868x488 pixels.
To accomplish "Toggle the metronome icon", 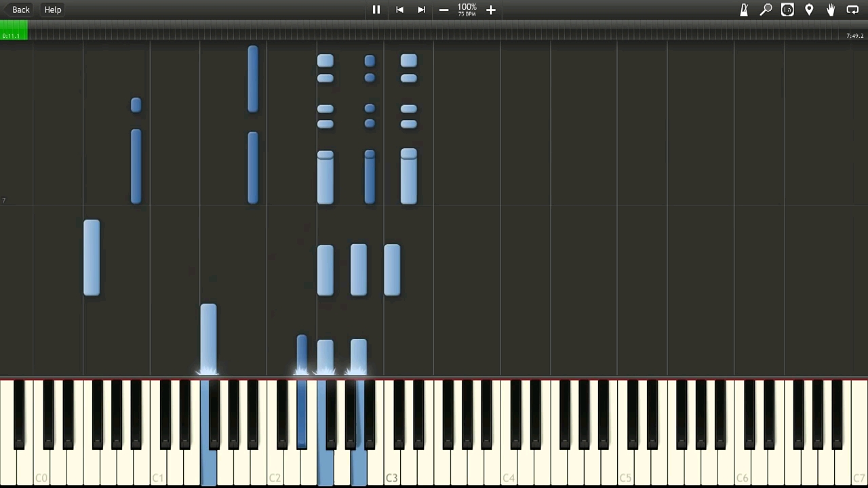I will point(744,9).
